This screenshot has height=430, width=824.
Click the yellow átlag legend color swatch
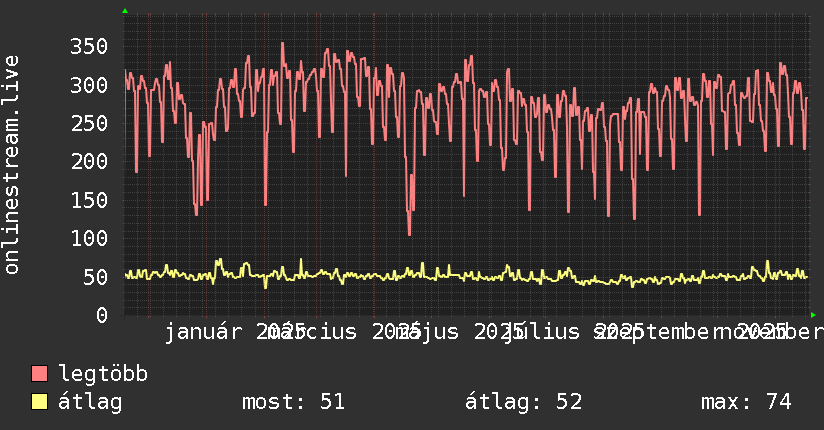[39, 402]
